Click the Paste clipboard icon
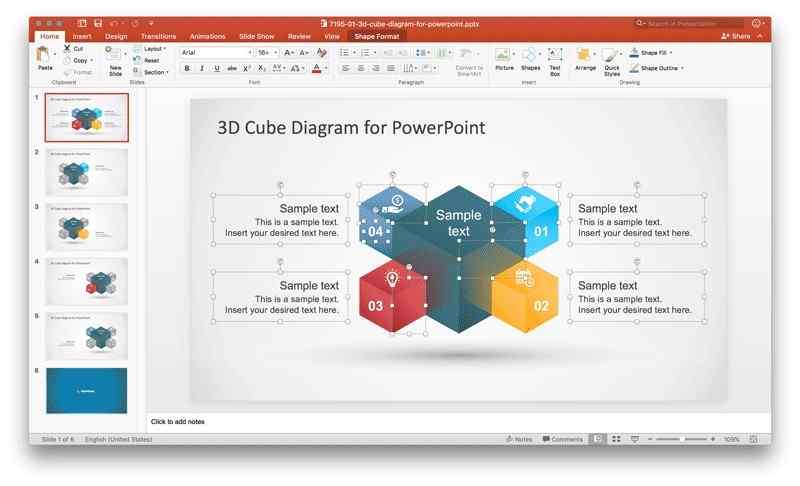The image size is (800, 486). (x=43, y=55)
